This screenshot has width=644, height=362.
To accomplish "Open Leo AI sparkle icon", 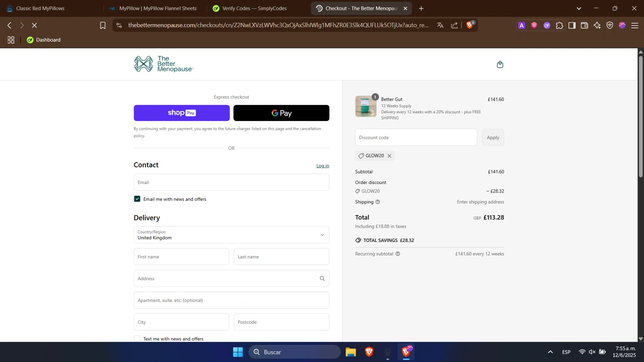I will [x=597, y=25].
